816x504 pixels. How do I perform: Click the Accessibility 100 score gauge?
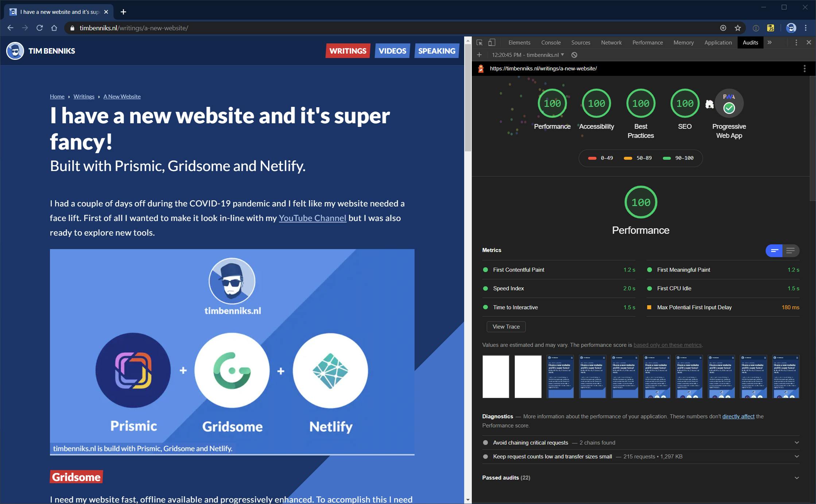tap(597, 104)
